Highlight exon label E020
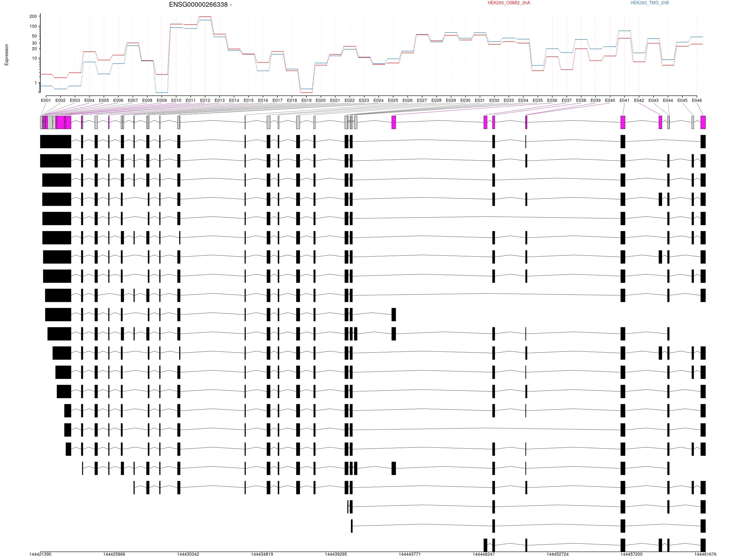Viewport: 739px width, 560px height. 321,100
